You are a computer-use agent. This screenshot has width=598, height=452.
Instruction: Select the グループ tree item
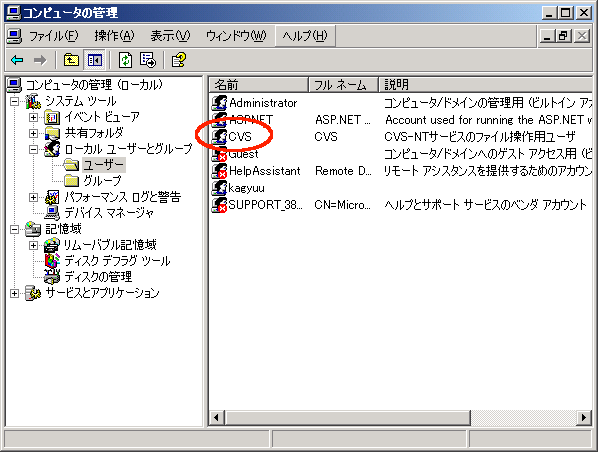102,180
